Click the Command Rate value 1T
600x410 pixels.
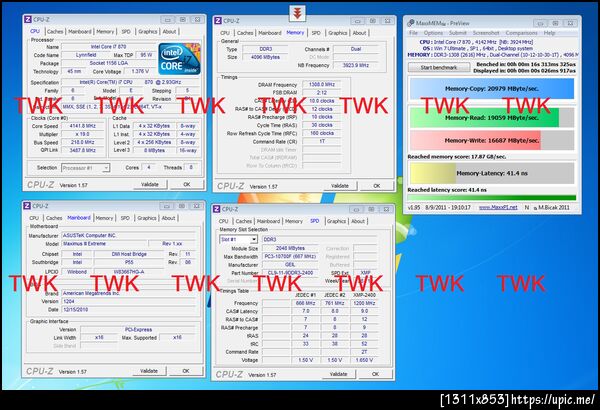[322, 141]
